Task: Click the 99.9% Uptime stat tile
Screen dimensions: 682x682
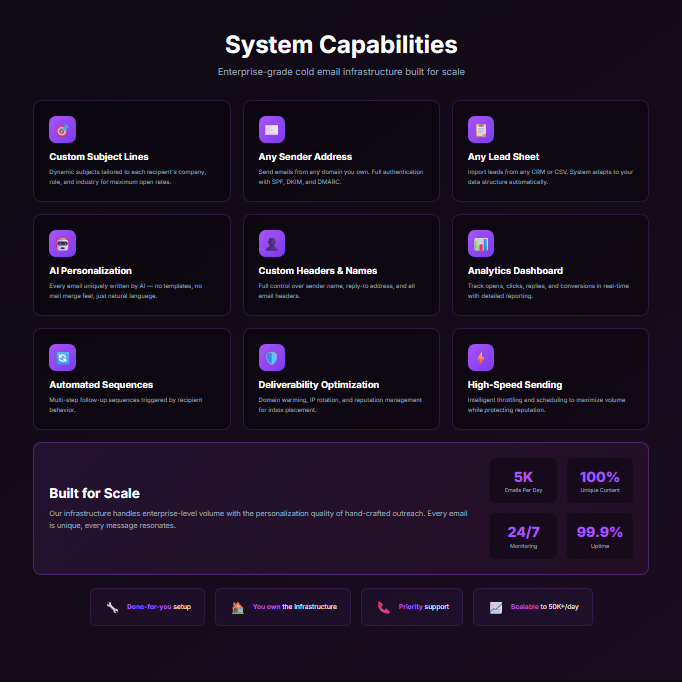Action: [600, 536]
